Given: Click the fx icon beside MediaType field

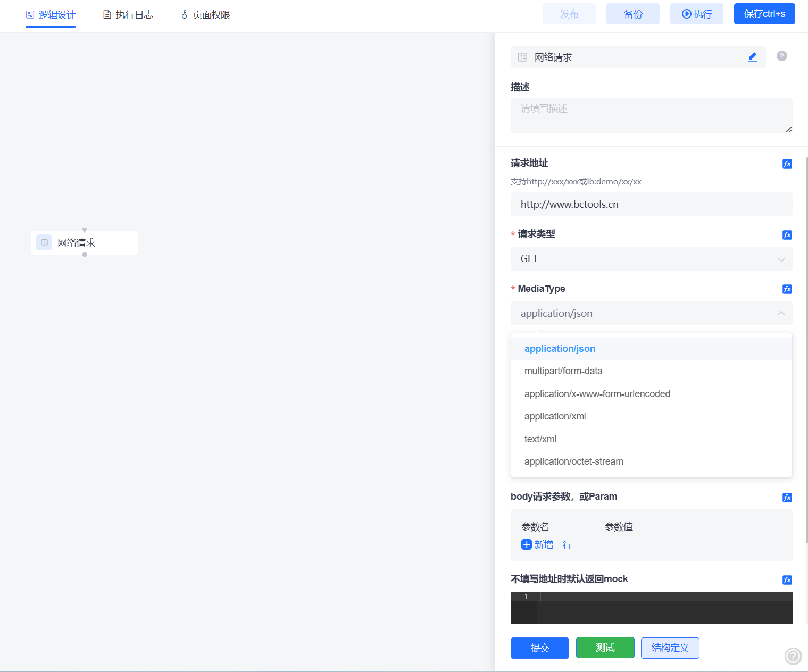Looking at the screenshot, I should [787, 289].
